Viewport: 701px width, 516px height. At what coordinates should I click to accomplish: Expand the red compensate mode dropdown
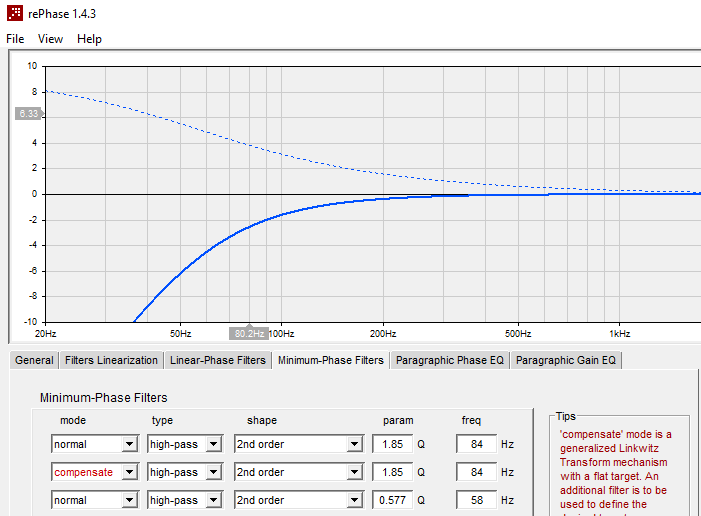point(130,472)
